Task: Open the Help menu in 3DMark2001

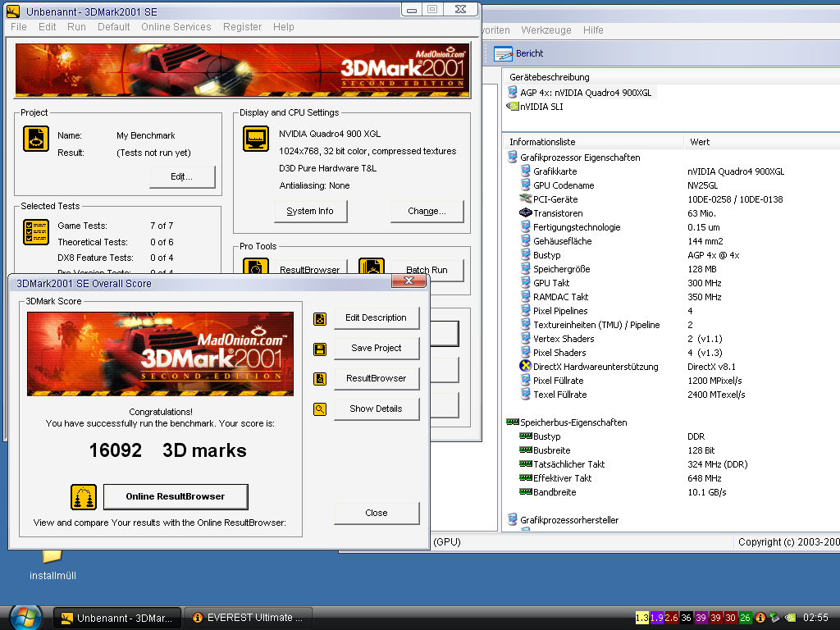Action: point(283,27)
